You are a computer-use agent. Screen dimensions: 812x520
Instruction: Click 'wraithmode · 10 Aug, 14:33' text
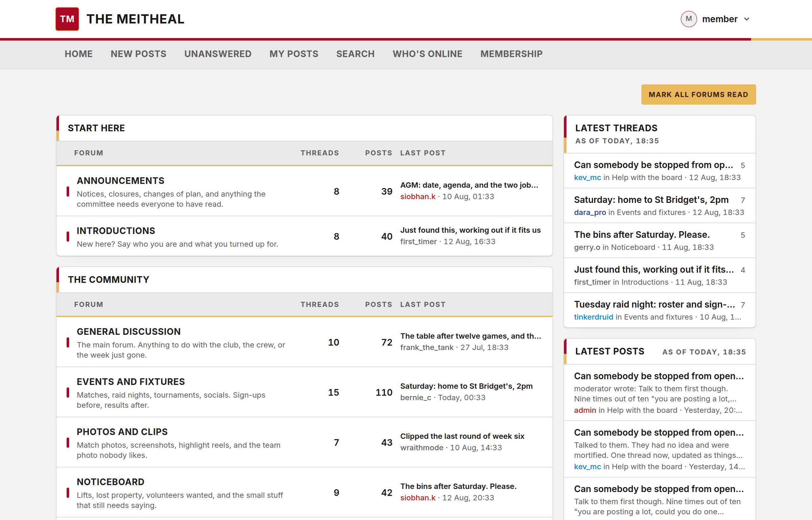tap(451, 448)
